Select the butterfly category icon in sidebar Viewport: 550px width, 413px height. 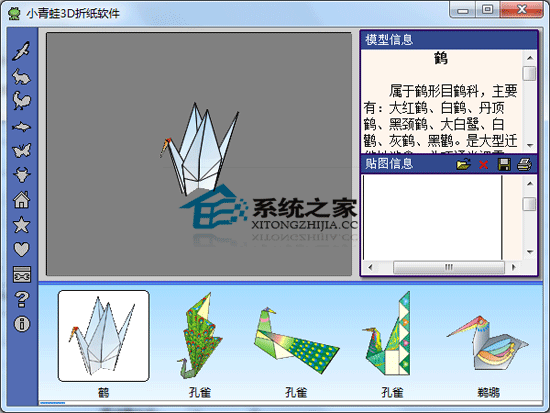coord(21,151)
